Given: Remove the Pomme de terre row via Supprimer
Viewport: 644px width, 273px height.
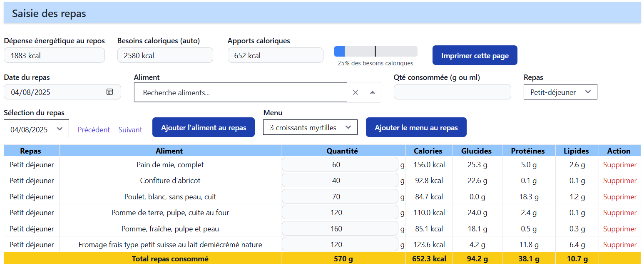Looking at the screenshot, I should coord(620,212).
